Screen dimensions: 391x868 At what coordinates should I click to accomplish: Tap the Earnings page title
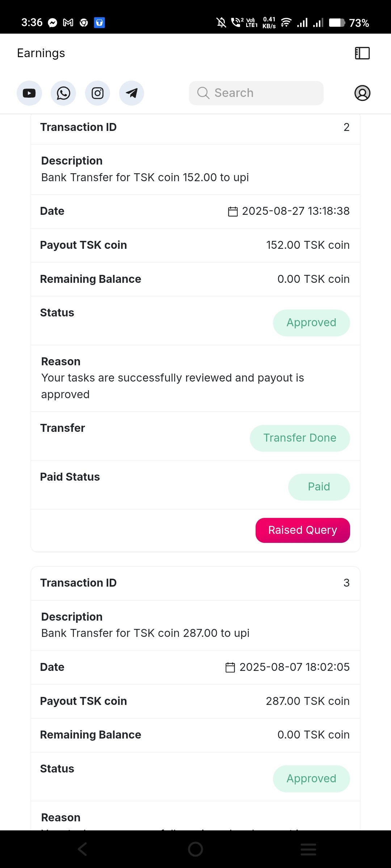(x=41, y=53)
